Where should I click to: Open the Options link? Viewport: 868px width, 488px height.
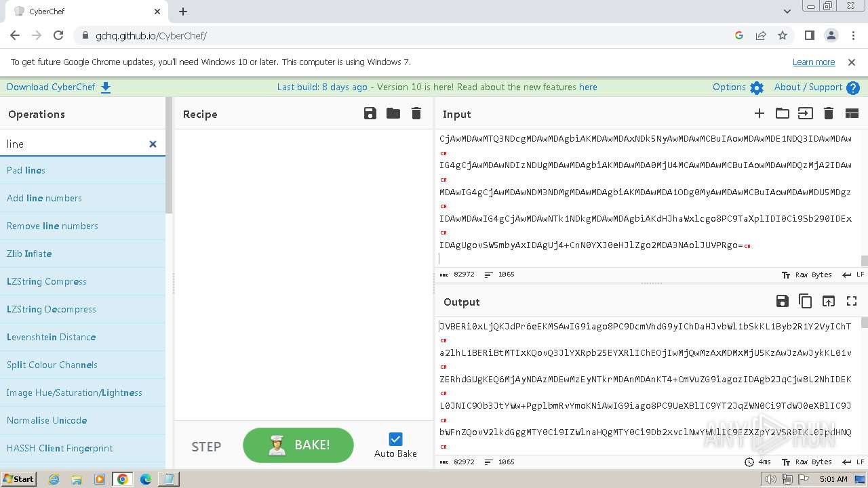click(x=729, y=87)
